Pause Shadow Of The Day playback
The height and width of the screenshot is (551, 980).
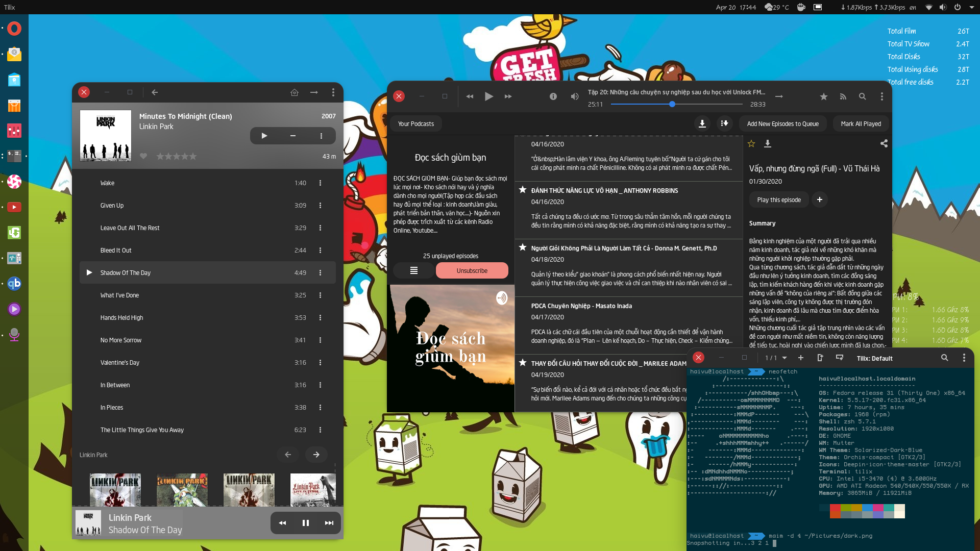(306, 523)
